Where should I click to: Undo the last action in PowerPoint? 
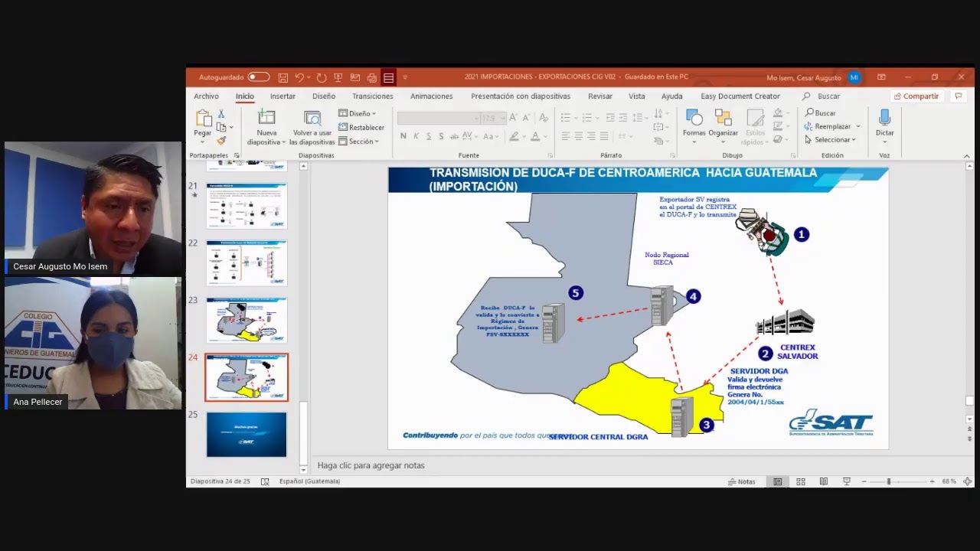point(299,77)
